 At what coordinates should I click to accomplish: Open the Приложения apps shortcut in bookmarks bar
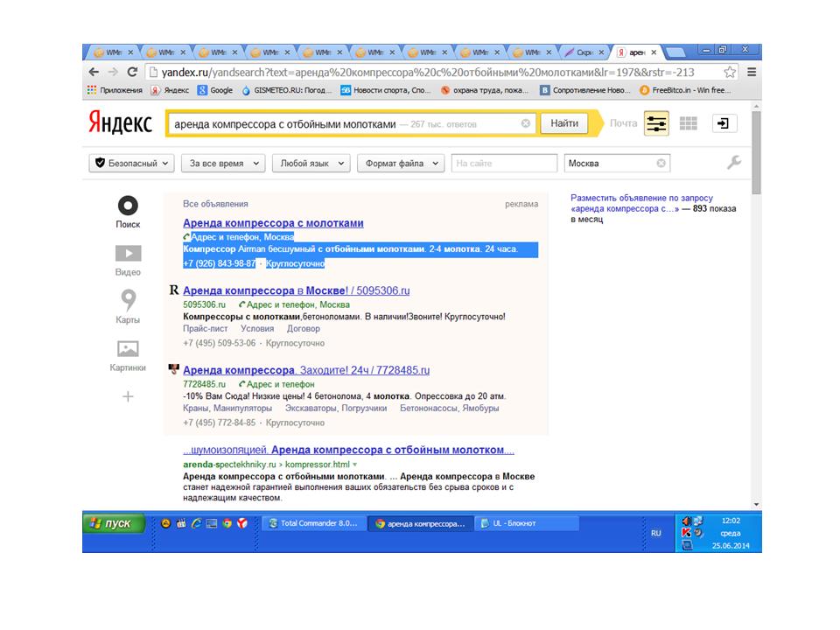115,90
